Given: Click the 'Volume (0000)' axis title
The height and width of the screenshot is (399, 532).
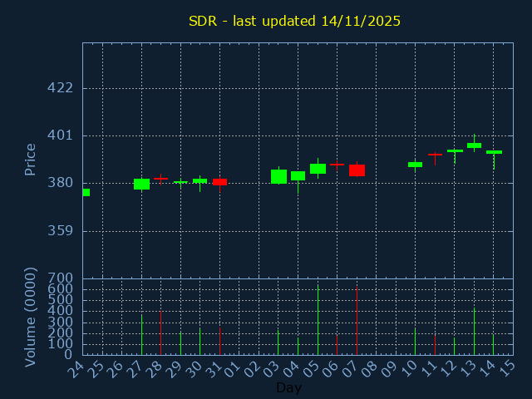Looking at the screenshot, I should pos(31,317).
